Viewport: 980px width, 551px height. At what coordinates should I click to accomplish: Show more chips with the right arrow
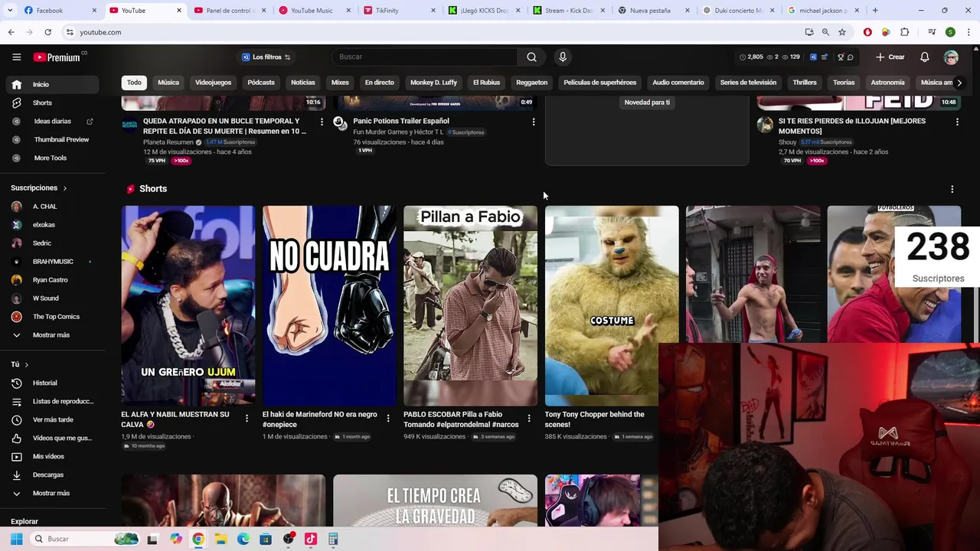959,83
